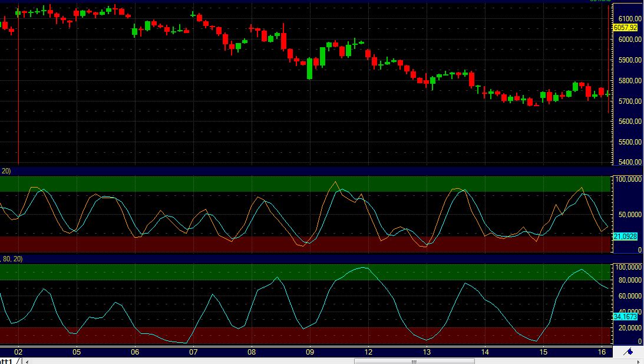This screenshot has height=364, width=644.
Task: Click the 5500,00 price axis label
Action: 630,142
